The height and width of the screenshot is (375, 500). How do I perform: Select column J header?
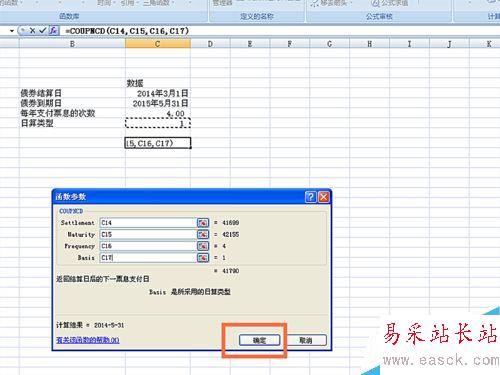pos(449,44)
